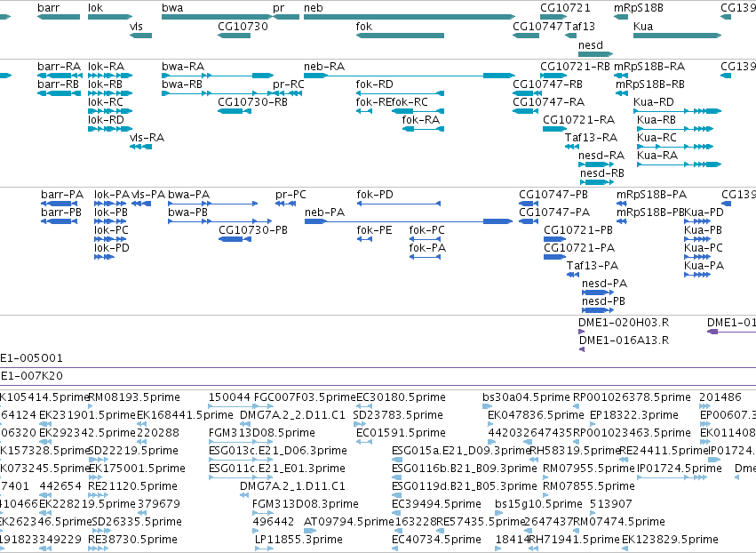Open the RM08193.5prime EST label
This screenshot has width=756, height=553.
[x=134, y=397]
